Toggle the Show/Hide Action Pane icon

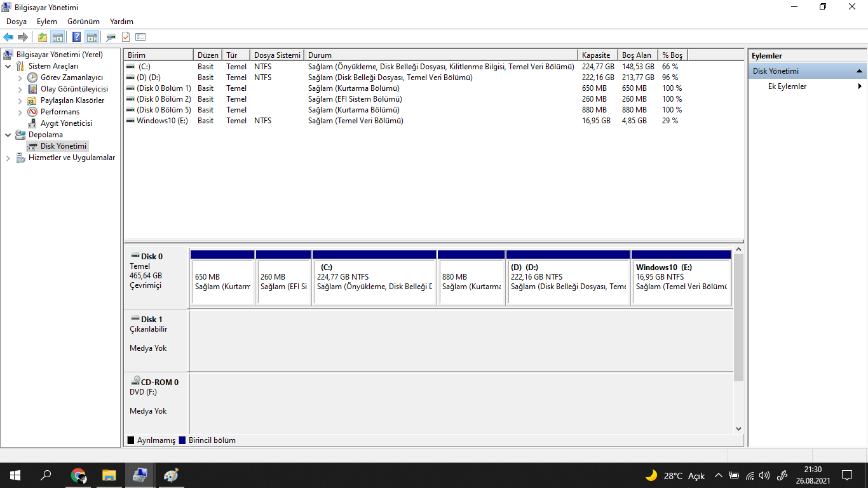pos(92,37)
